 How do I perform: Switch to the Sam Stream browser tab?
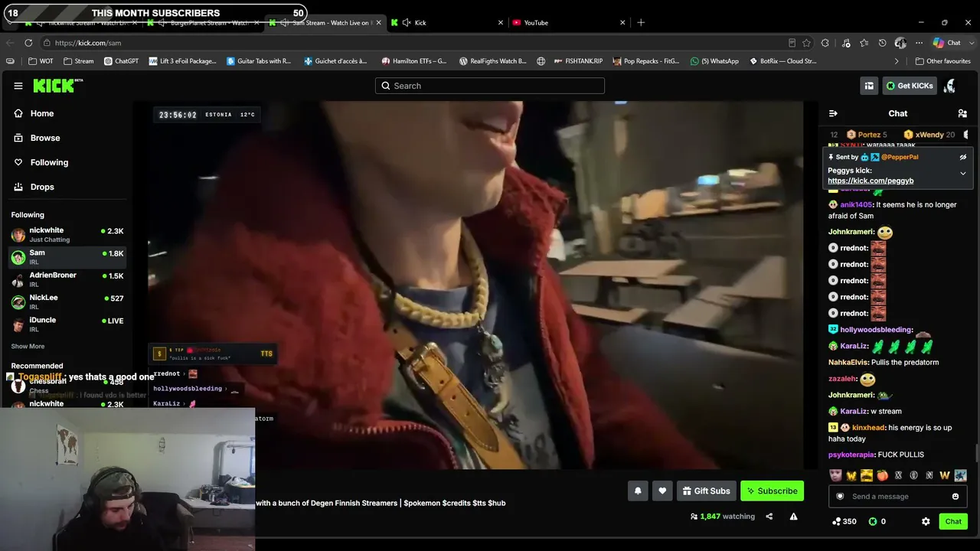(x=325, y=23)
